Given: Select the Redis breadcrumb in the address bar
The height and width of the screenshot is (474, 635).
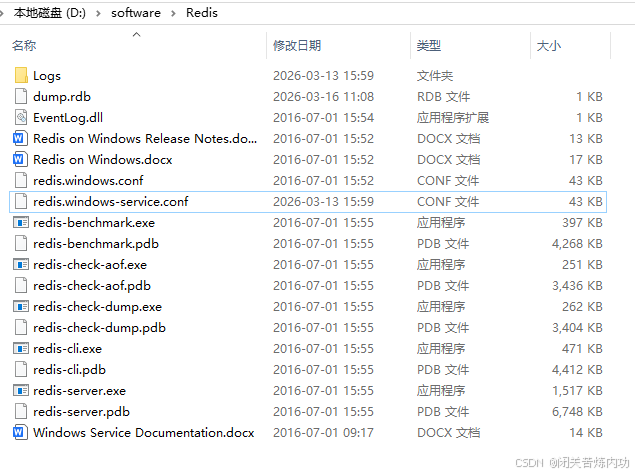Looking at the screenshot, I should coord(202,13).
